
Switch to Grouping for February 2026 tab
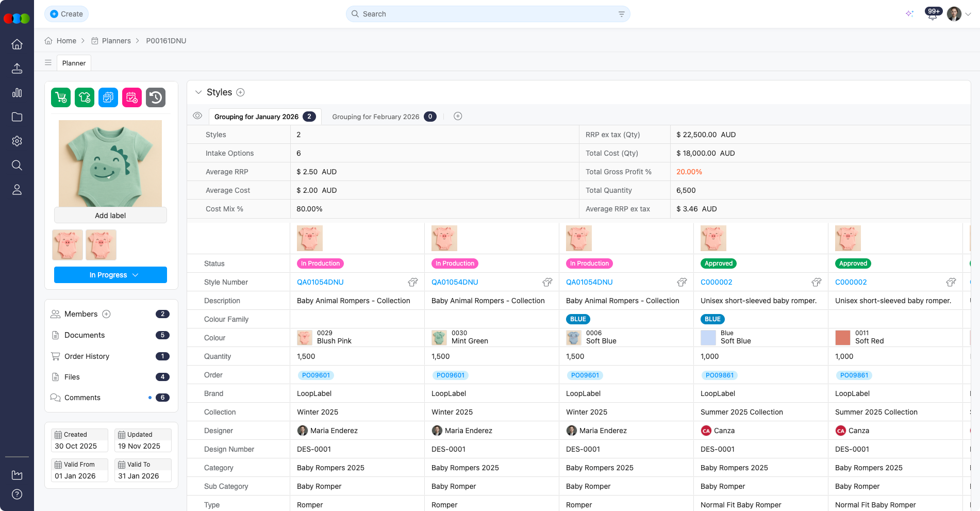[x=376, y=117]
